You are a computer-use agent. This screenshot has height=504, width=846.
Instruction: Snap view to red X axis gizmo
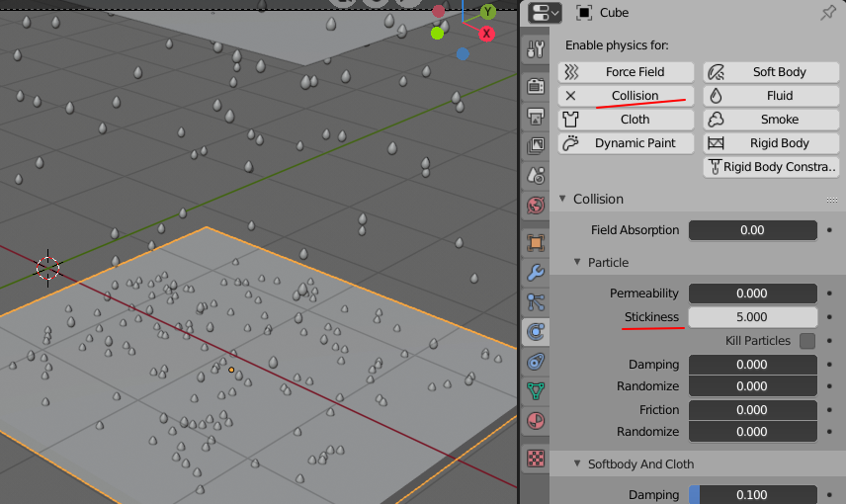click(x=486, y=34)
